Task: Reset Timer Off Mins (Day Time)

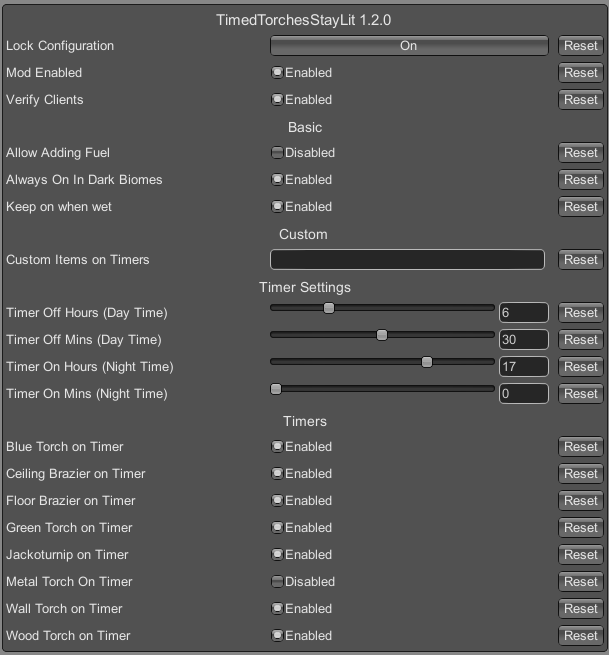Action: pos(581,340)
